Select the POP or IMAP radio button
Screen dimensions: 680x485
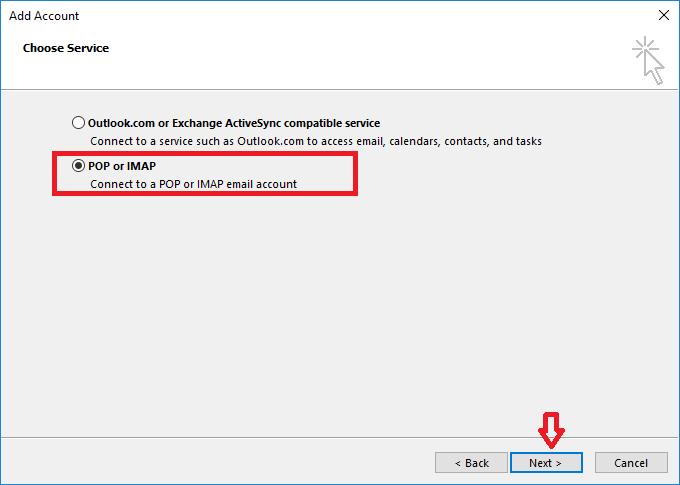pyautogui.click(x=79, y=165)
